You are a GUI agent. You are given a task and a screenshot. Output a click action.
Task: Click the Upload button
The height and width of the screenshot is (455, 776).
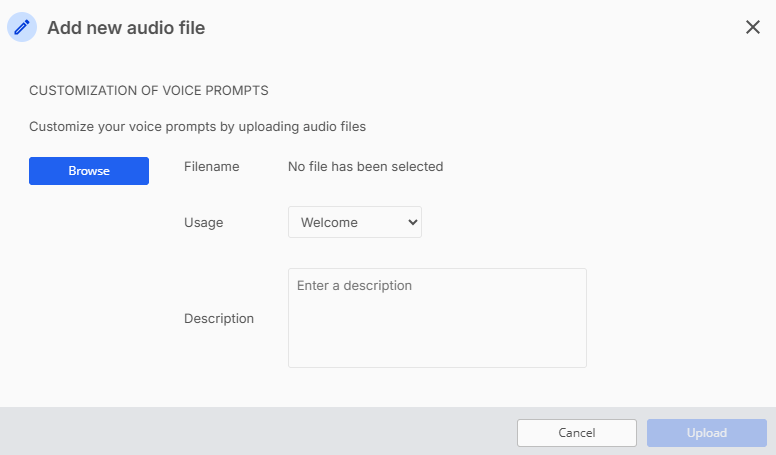pyautogui.click(x=707, y=433)
